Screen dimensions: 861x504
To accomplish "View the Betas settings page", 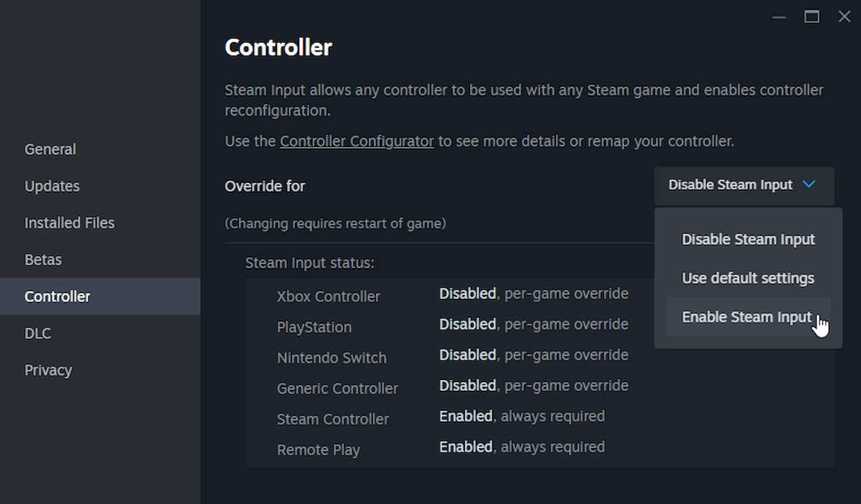I will (42, 260).
